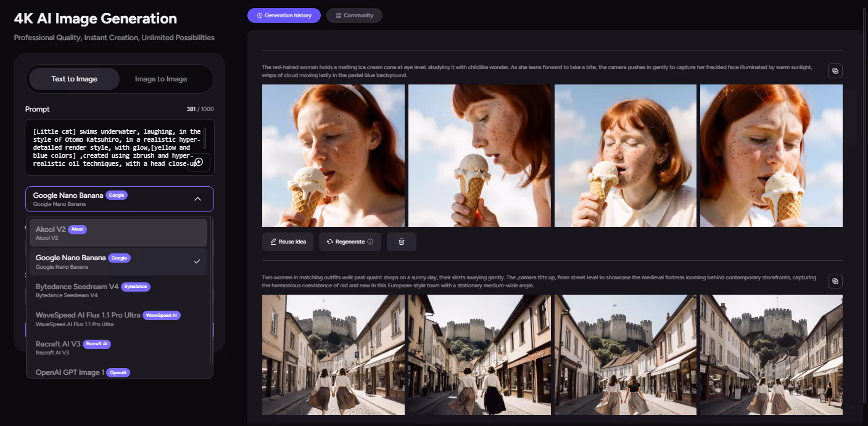Image resolution: width=868 pixels, height=426 pixels.
Task: Click the dropdown list scrollbar
Action: (211, 290)
